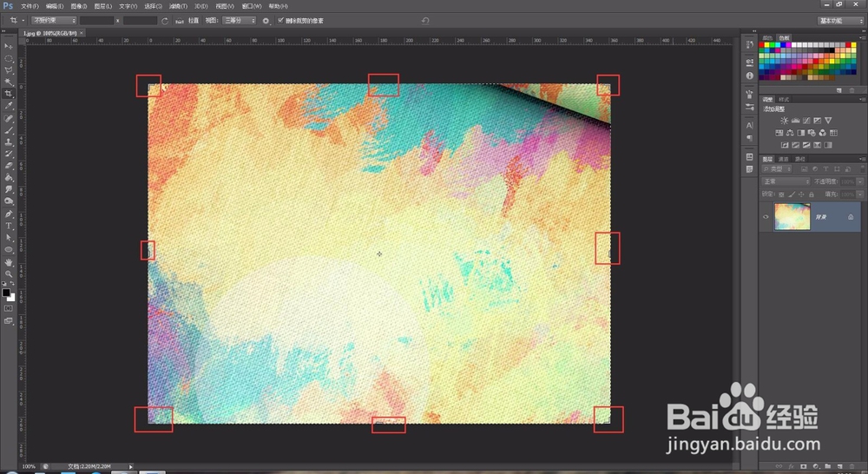Open the 图层(L) menu
Screen dimensions: 868x474
coord(103,6)
